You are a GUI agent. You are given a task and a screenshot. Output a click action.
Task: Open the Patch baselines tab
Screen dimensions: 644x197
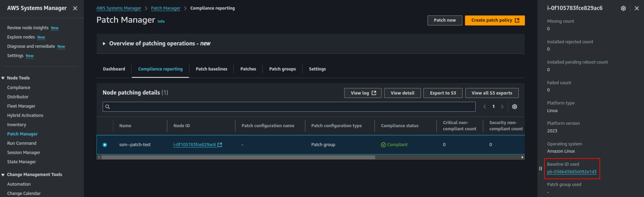pos(212,69)
